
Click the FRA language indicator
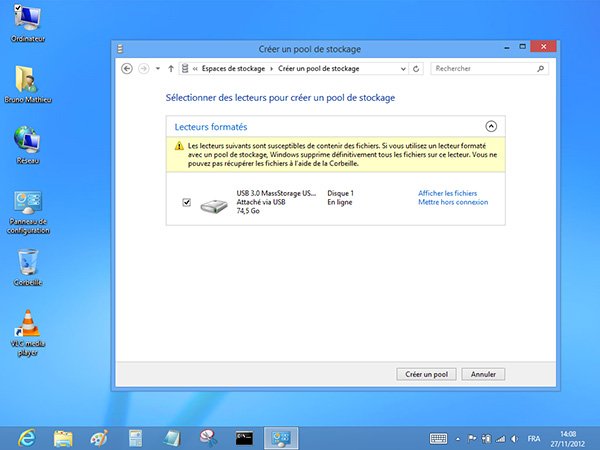[x=534, y=439]
